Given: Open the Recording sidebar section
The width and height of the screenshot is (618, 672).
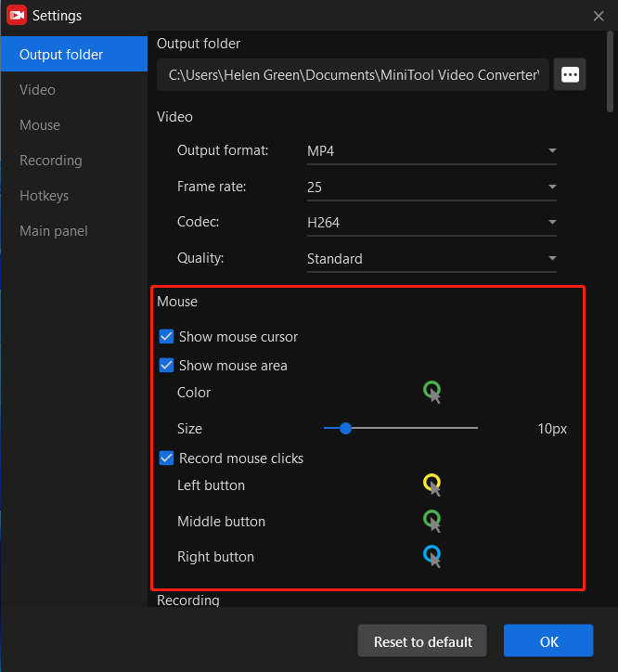Looking at the screenshot, I should click(x=74, y=161).
